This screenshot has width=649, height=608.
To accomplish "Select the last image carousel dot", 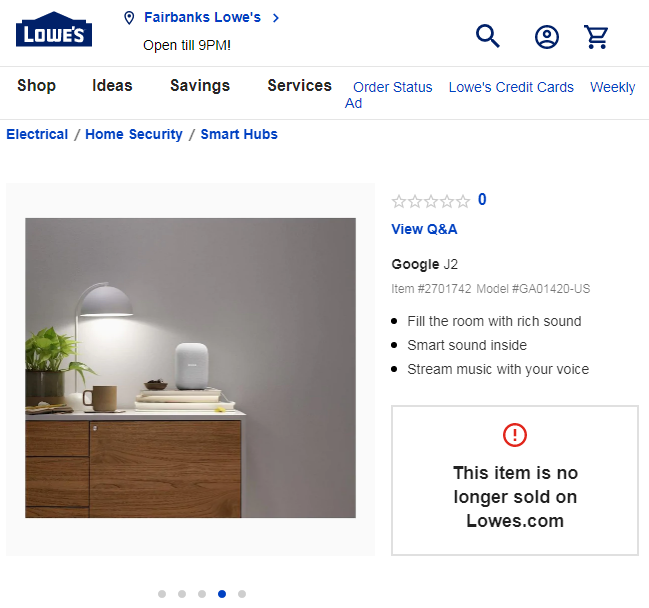I will 242,594.
